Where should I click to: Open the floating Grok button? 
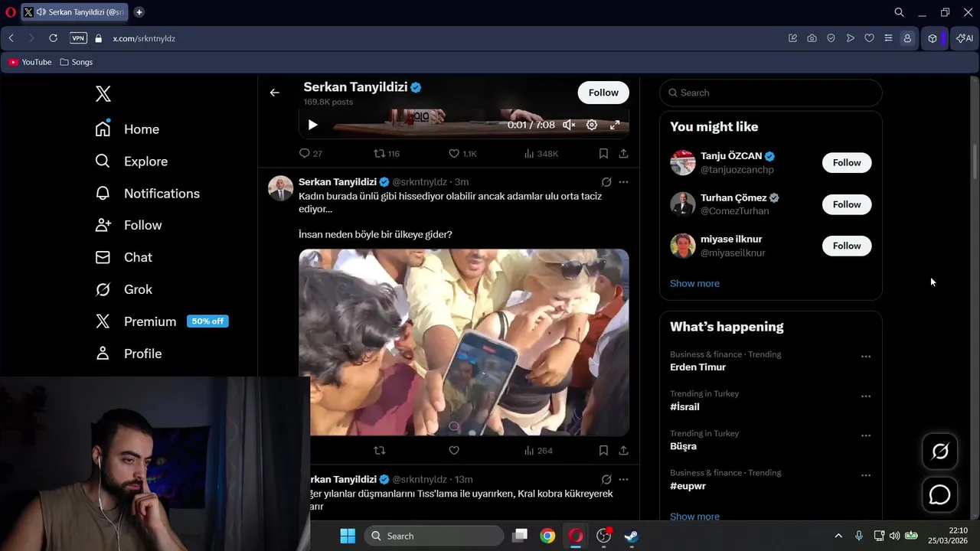(x=939, y=452)
